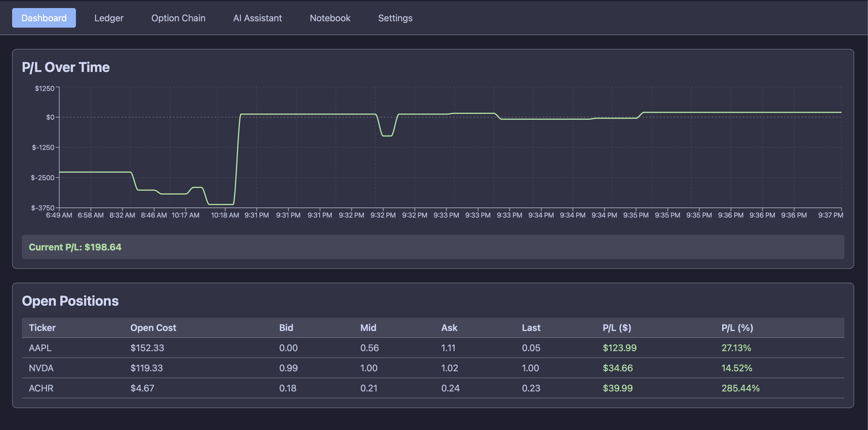Select the ACHR ticker cell

(x=41, y=388)
